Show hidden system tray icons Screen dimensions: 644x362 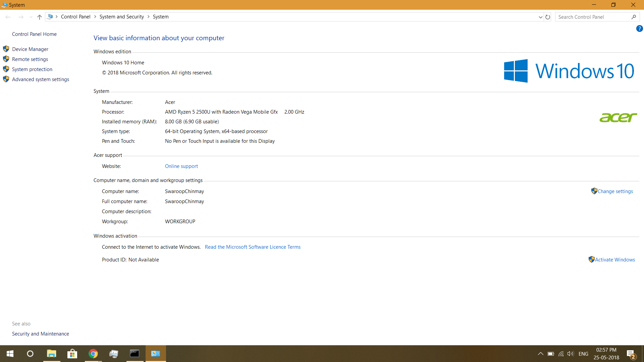tap(540, 354)
